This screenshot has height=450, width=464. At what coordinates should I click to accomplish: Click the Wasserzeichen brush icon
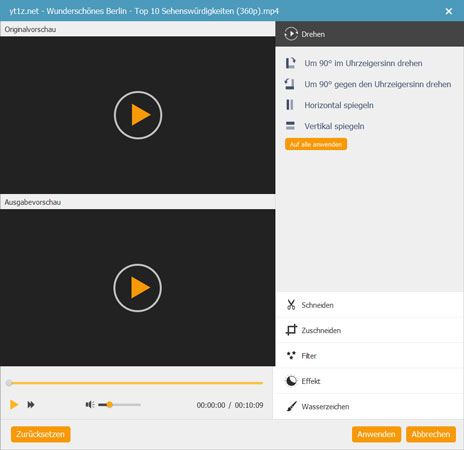[x=291, y=406]
